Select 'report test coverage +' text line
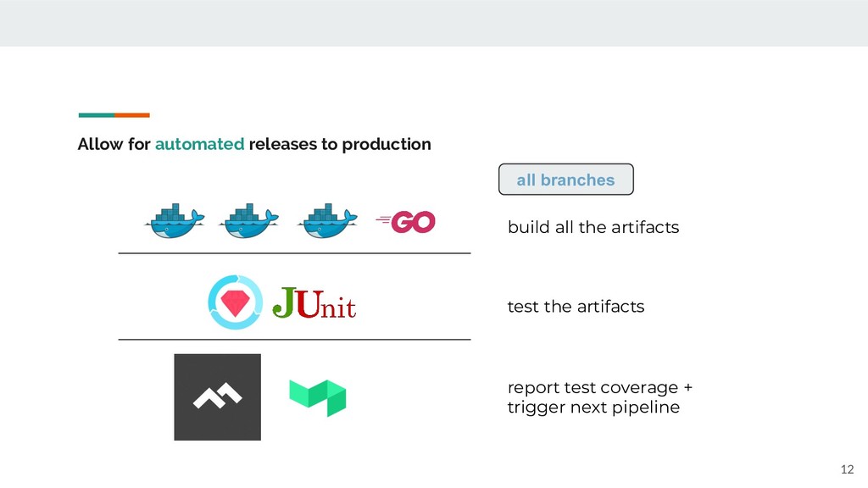 click(600, 387)
